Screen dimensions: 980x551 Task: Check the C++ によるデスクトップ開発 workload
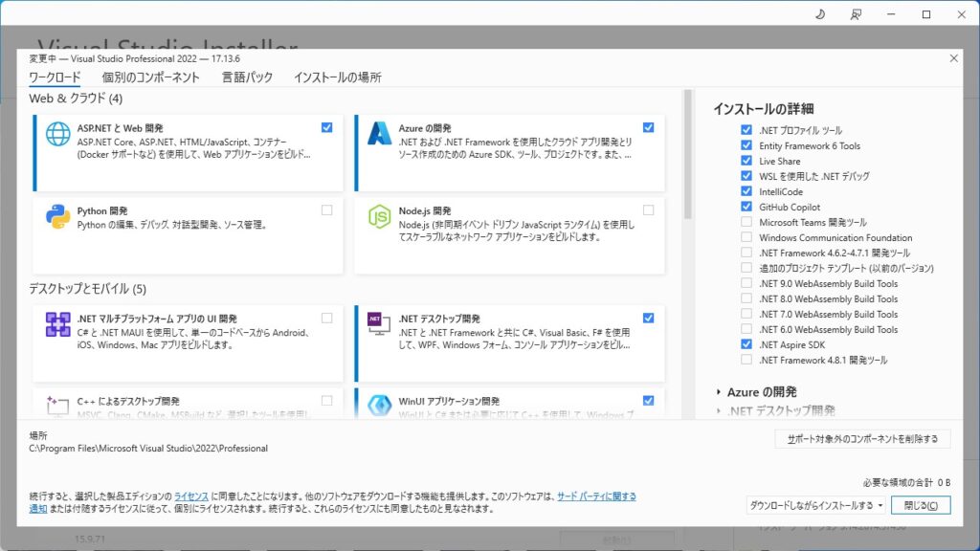(327, 401)
